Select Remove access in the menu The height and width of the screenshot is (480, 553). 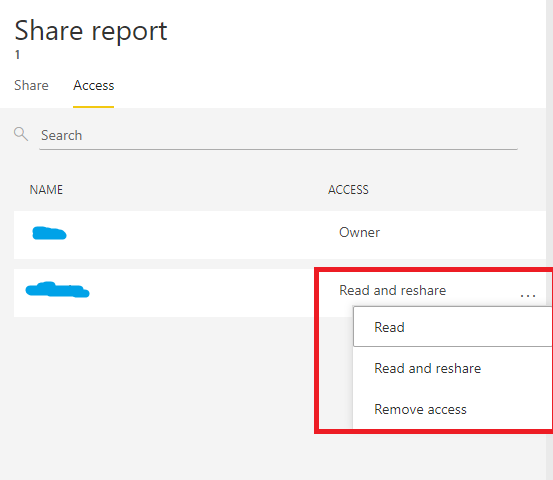[452, 409]
